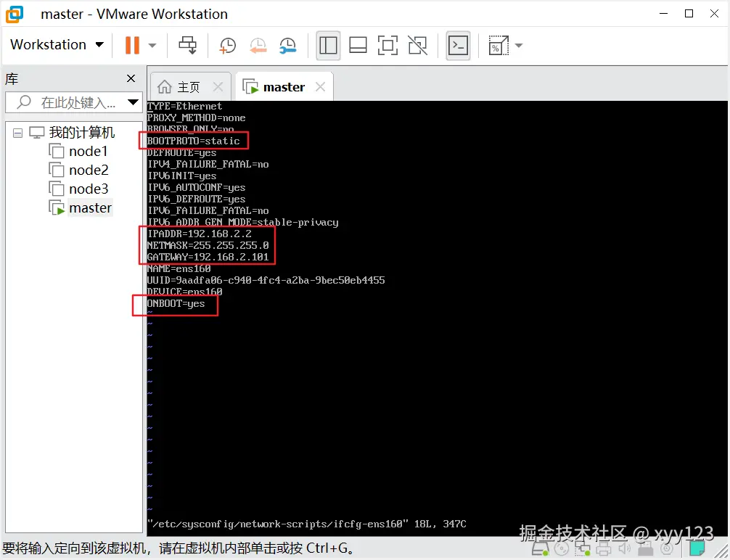Click the UUID line in the terminal
The image size is (730, 560).
266,280
